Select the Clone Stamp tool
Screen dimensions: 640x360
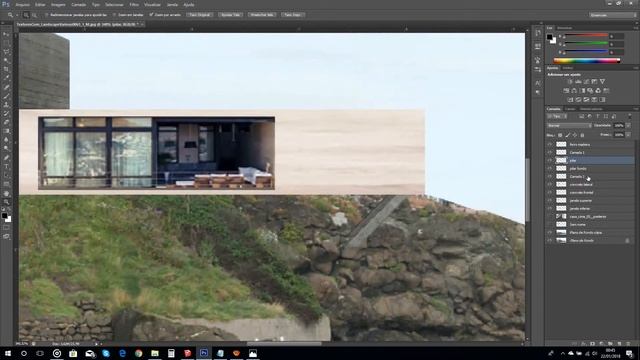coord(6,105)
